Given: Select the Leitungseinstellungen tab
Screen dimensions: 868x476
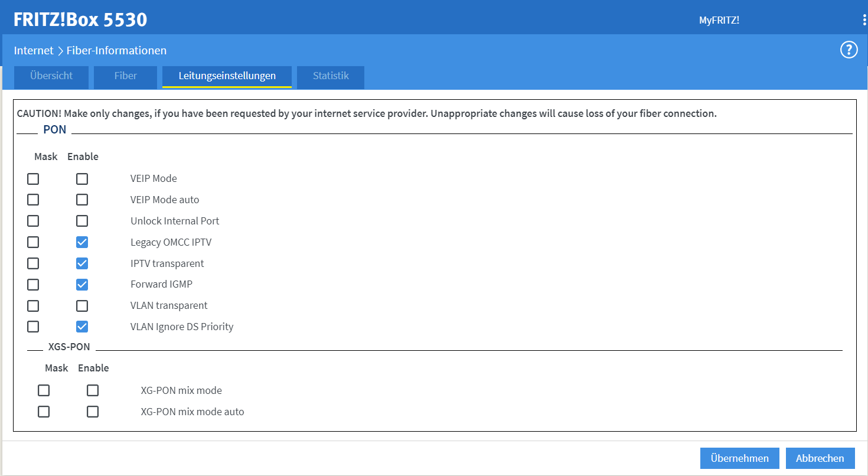Looking at the screenshot, I should (x=227, y=76).
